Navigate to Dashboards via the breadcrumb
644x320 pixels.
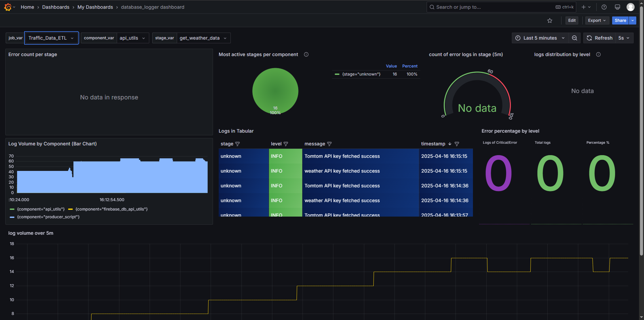[56, 7]
